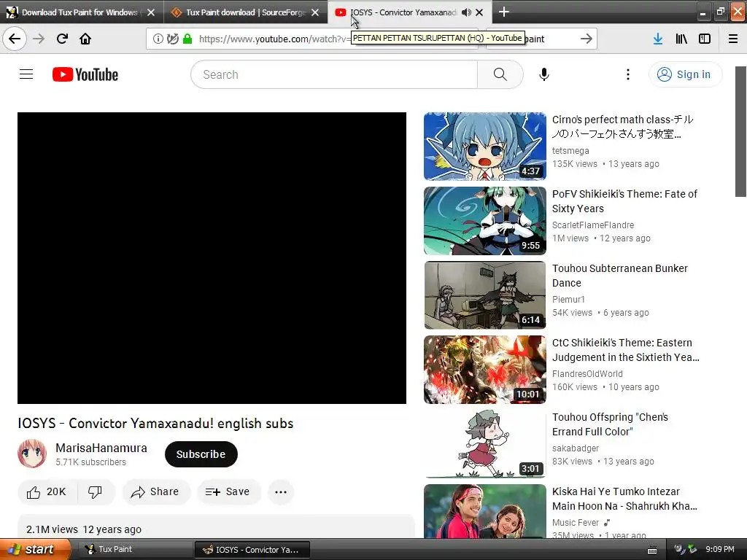This screenshot has width=747, height=560.
Task: Select IOSYS Convictor taskbar item
Action: tap(252, 550)
